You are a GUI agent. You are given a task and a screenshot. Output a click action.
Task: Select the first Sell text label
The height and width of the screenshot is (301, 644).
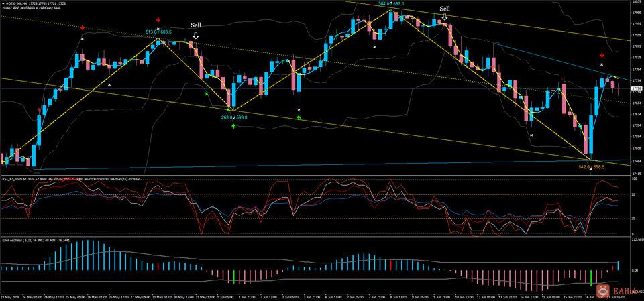(197, 25)
